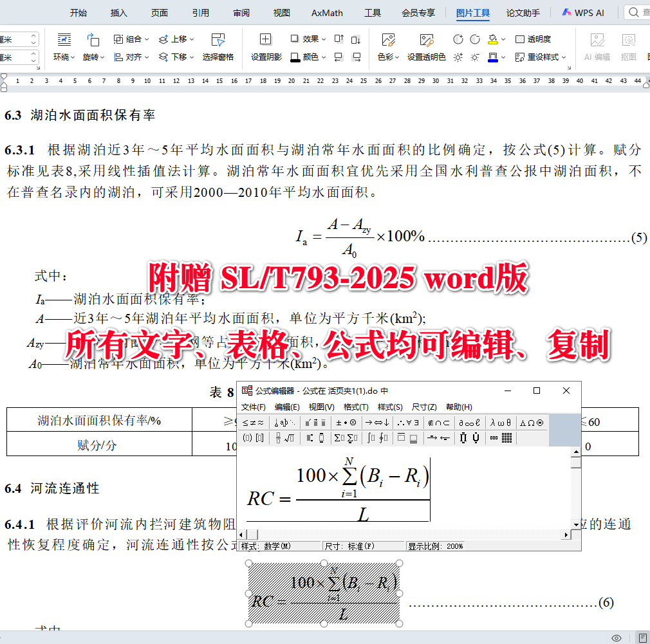Image resolution: width=650 pixels, height=644 pixels.
Task: Open the picture settings dialog launcher
Action: (x=570, y=68)
